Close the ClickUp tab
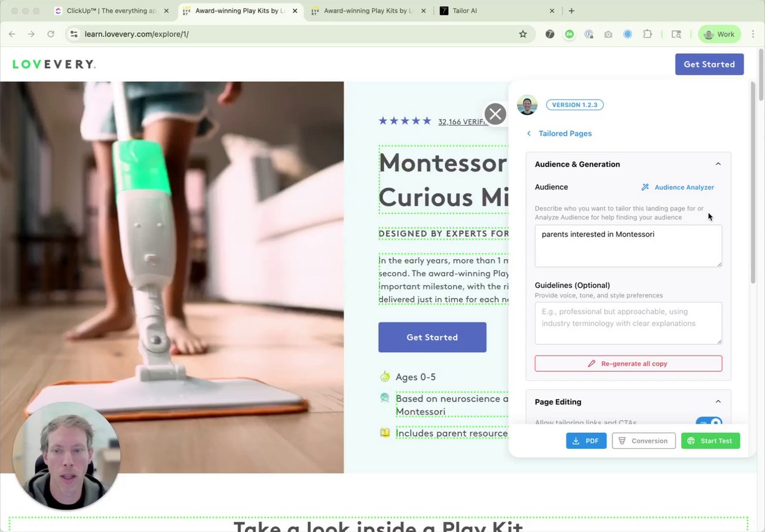The height and width of the screenshot is (532, 765). pyautogui.click(x=166, y=11)
